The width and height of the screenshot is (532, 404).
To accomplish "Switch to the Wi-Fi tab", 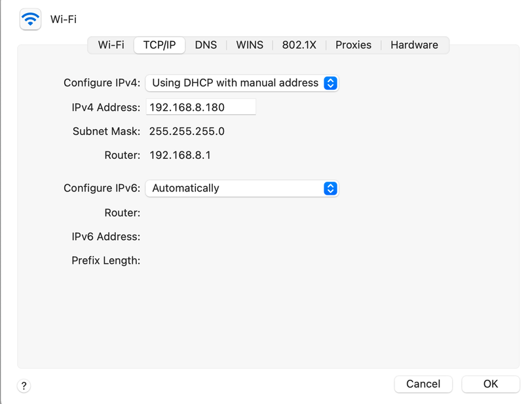I will [x=111, y=45].
